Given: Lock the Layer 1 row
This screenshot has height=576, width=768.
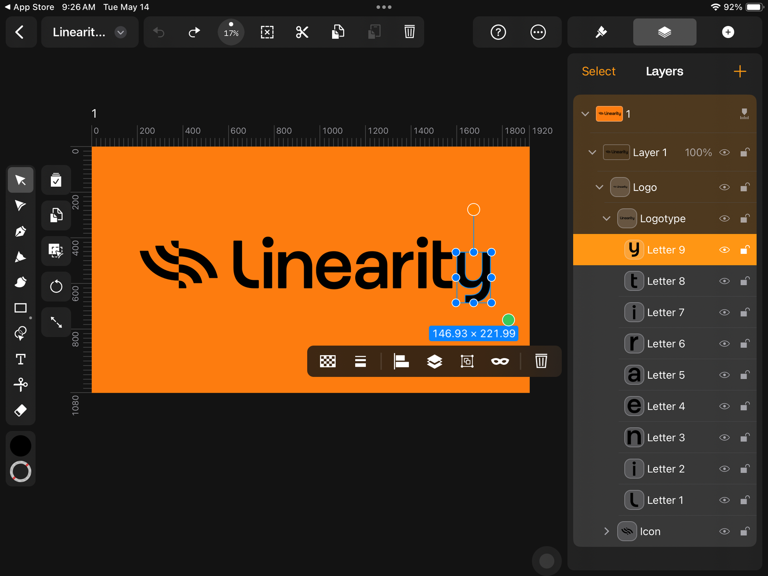Looking at the screenshot, I should [744, 152].
